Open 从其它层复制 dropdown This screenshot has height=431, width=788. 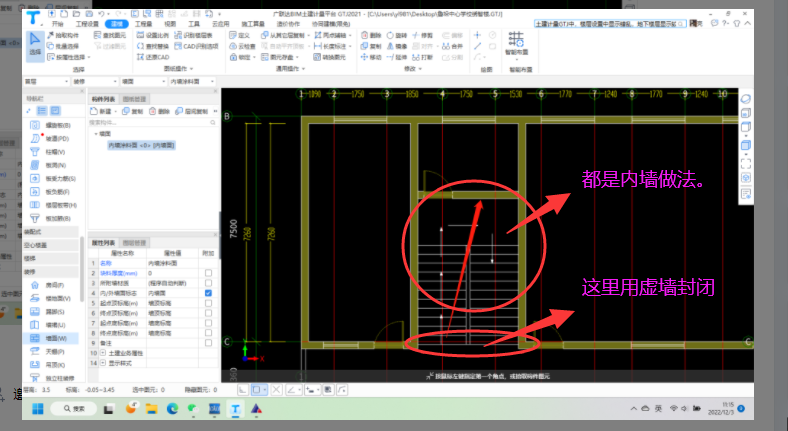[x=308, y=35]
